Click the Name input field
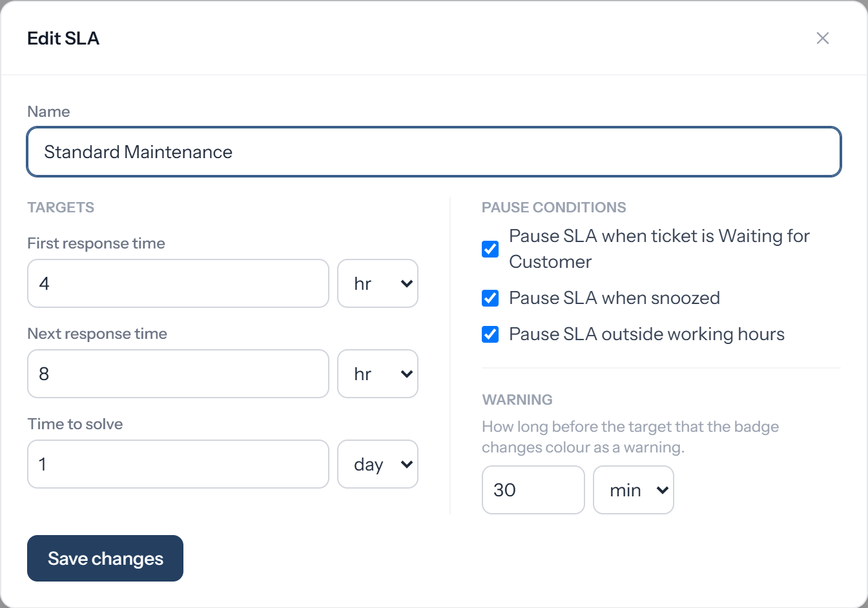 coord(434,152)
